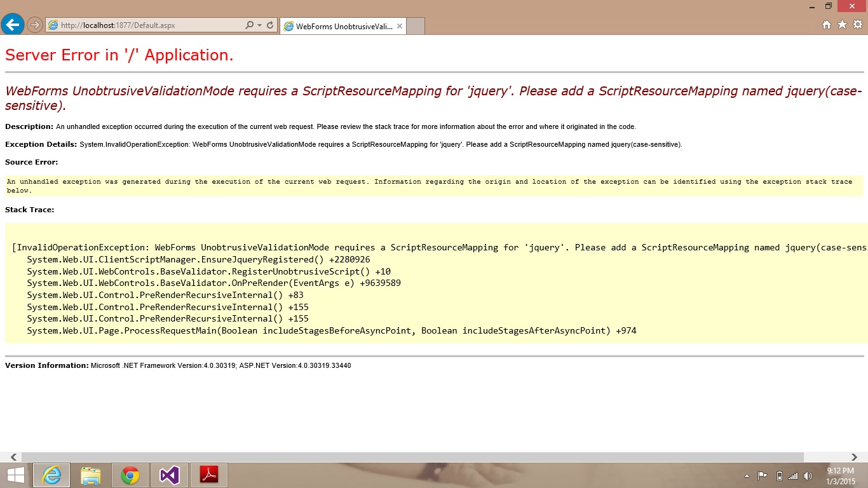Click the localhost address bar URL field
This screenshot has width=868, height=488.
tap(146, 25)
